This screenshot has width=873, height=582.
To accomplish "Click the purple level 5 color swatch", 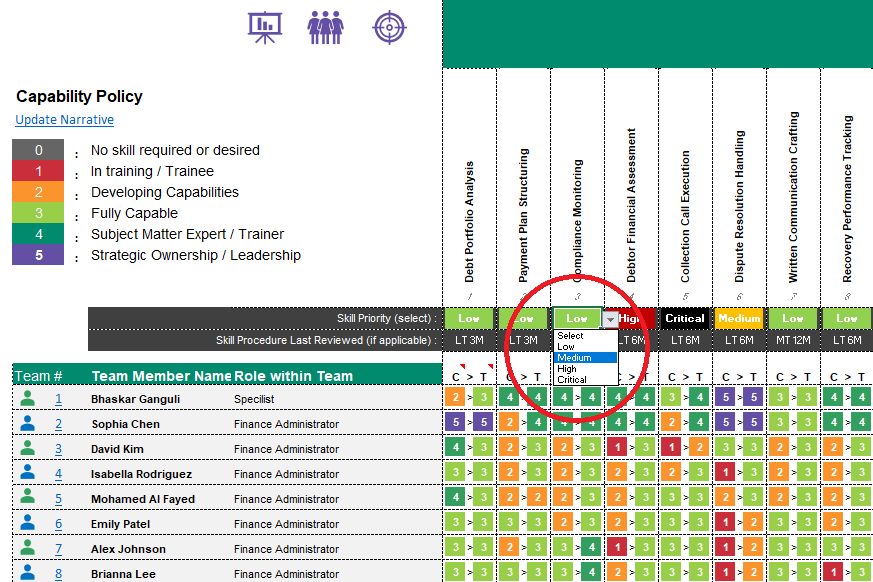I will pos(38,255).
